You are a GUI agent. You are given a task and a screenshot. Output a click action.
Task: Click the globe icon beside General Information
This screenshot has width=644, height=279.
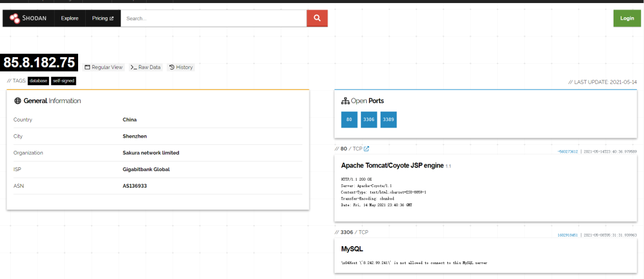click(x=17, y=101)
